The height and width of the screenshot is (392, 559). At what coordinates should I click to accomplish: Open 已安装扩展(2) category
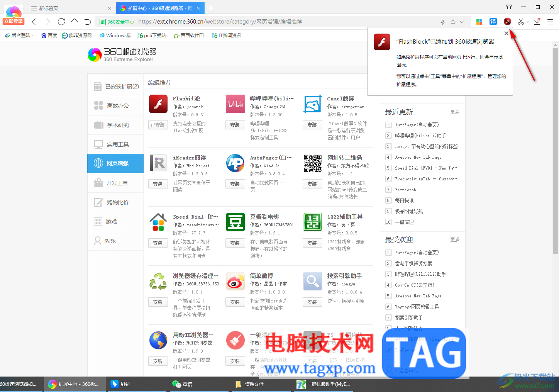click(x=115, y=87)
